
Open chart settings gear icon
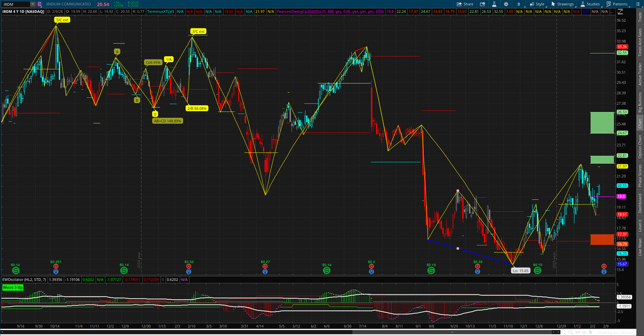tap(507, 4)
